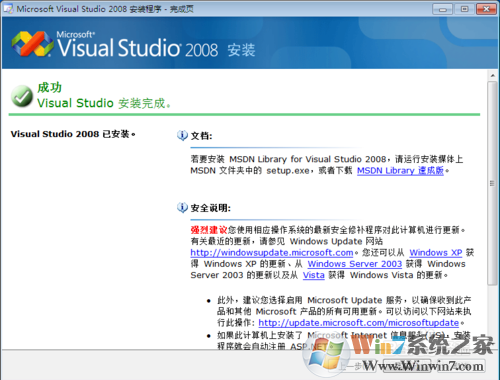Open the Windows Server 2003 link
500x380 pixels.
pyautogui.click(x=355, y=264)
